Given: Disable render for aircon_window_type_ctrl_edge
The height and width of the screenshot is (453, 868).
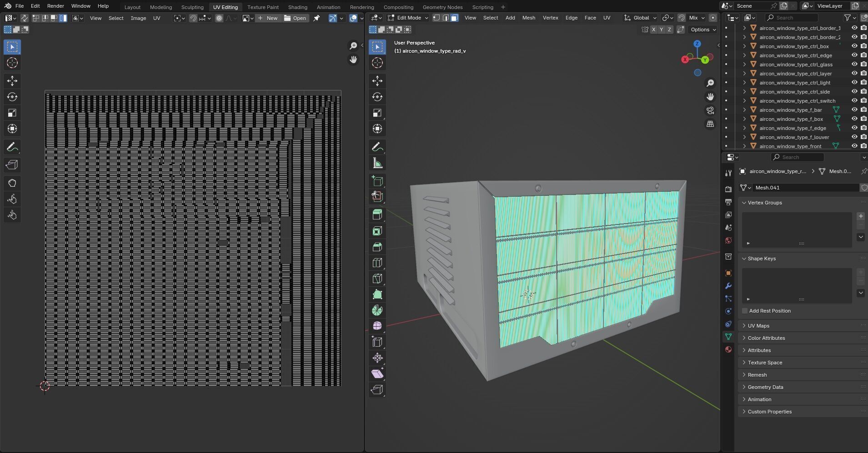Looking at the screenshot, I should 863,55.
